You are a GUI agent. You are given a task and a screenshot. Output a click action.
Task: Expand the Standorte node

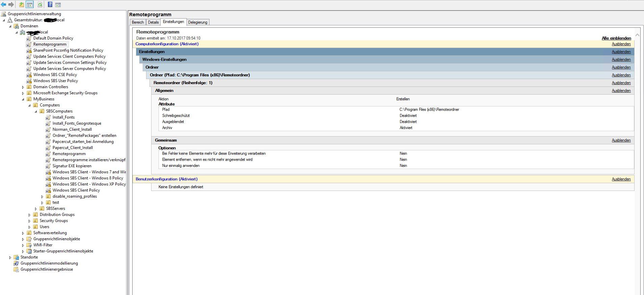point(10,257)
